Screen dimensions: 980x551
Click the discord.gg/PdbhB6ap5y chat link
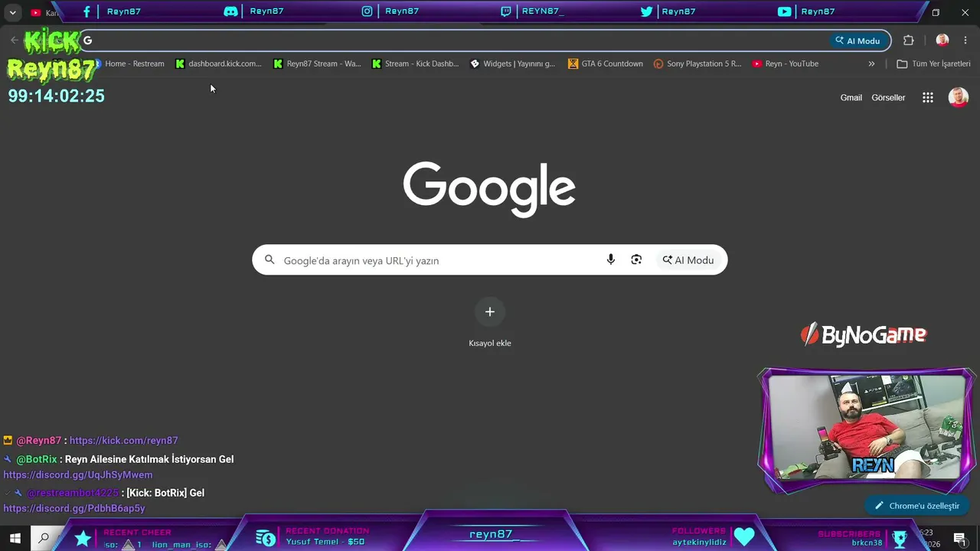coord(74,509)
